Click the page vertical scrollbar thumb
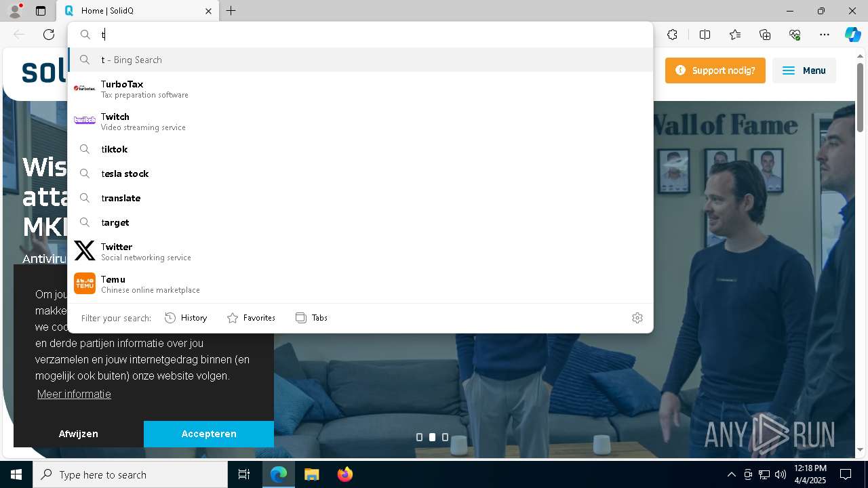 coord(861,96)
